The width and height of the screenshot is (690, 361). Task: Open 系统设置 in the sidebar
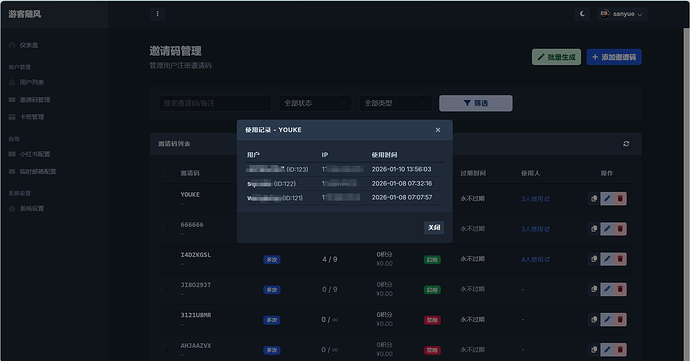[26, 209]
